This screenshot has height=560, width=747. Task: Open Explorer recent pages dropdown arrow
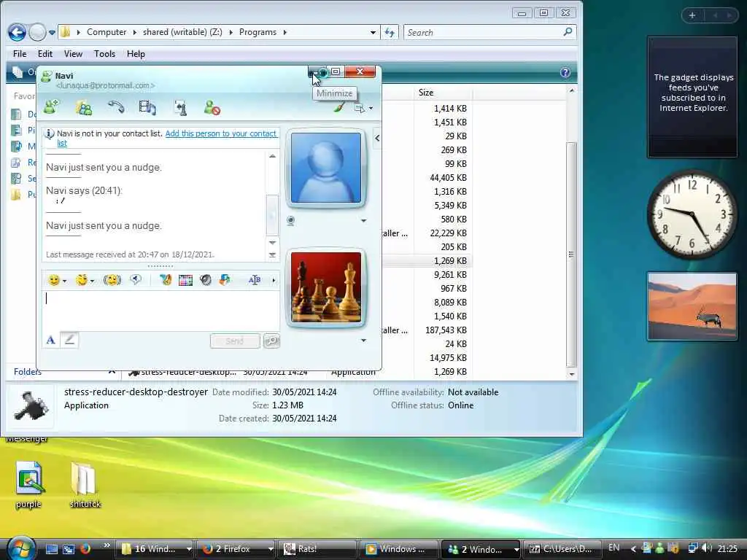click(52, 33)
